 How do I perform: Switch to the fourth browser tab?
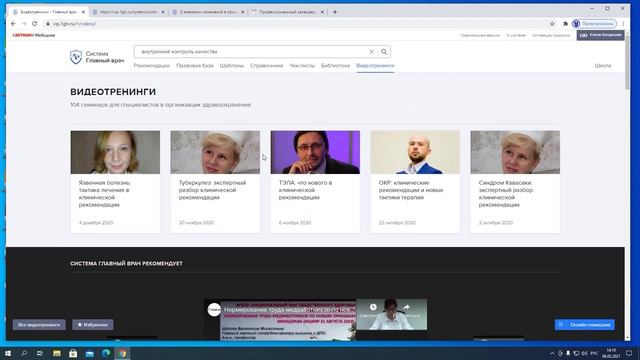(x=287, y=12)
